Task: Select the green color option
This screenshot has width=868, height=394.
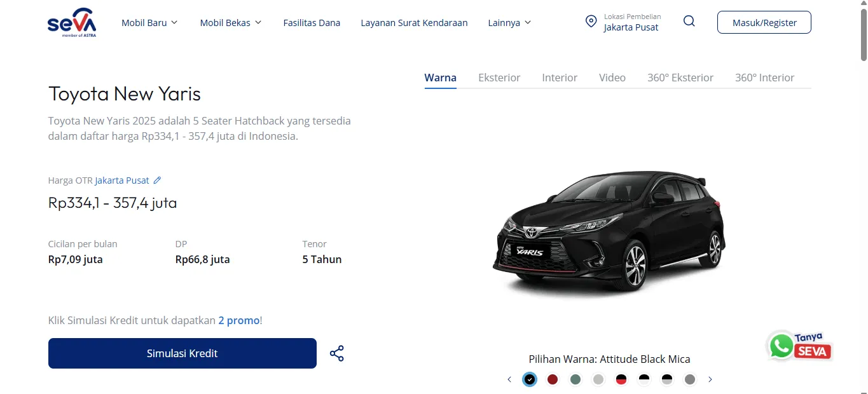Action: point(575,379)
